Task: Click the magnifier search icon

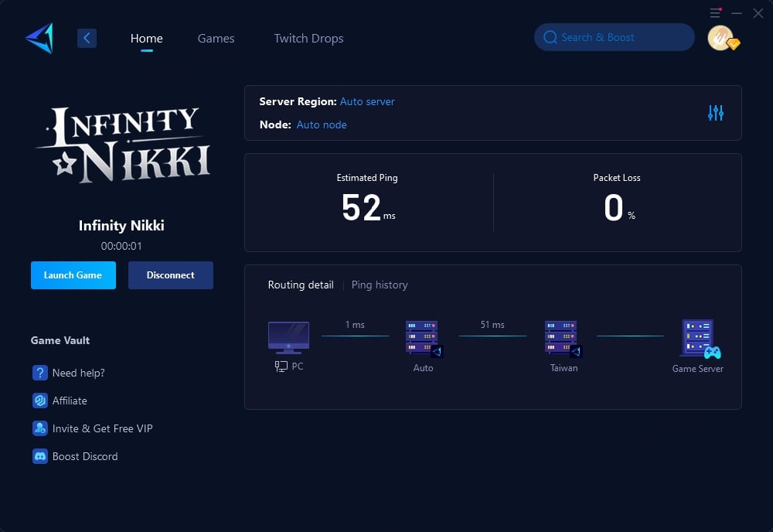Action: (550, 37)
